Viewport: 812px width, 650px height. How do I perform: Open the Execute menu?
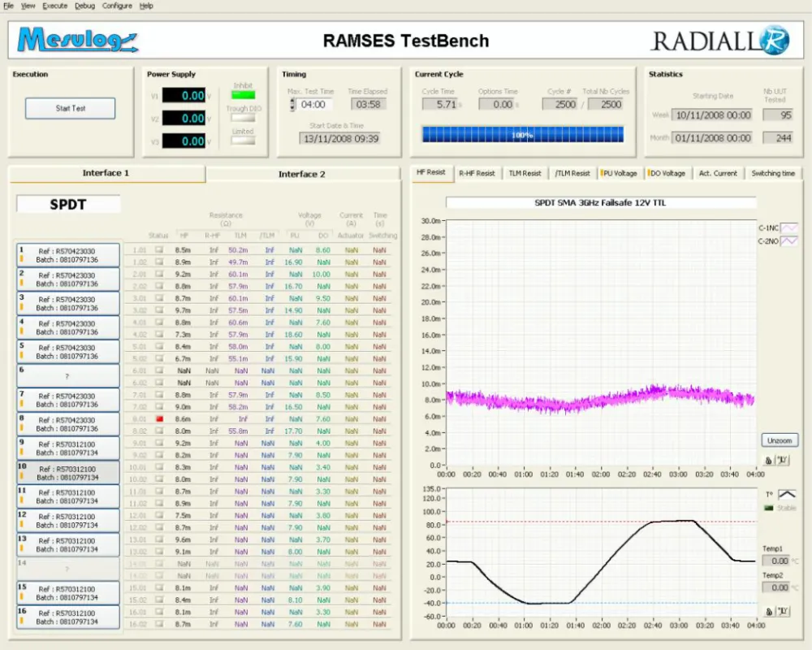click(55, 6)
